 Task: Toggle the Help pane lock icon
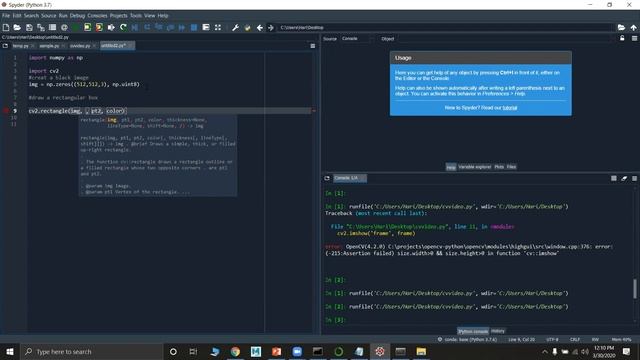tap(622, 38)
